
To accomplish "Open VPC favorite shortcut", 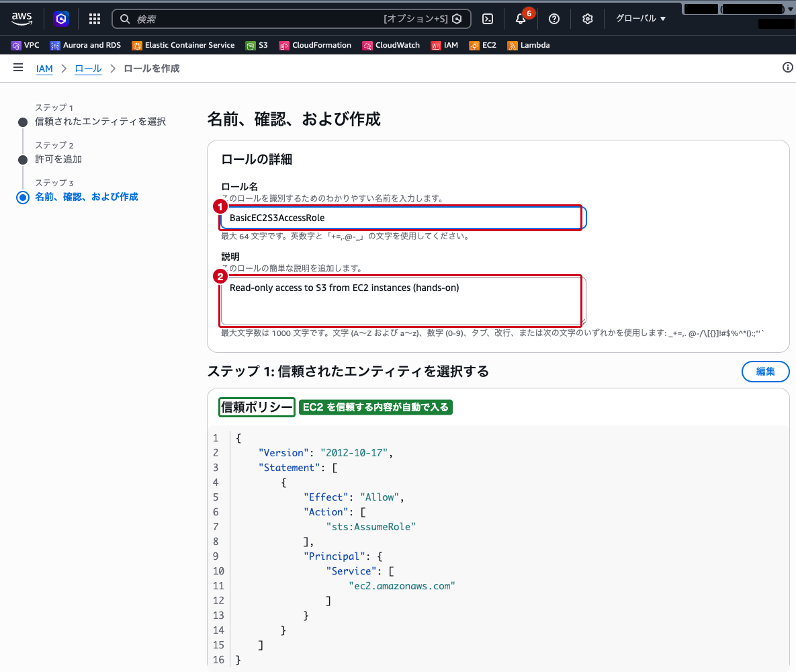I will click(x=25, y=45).
